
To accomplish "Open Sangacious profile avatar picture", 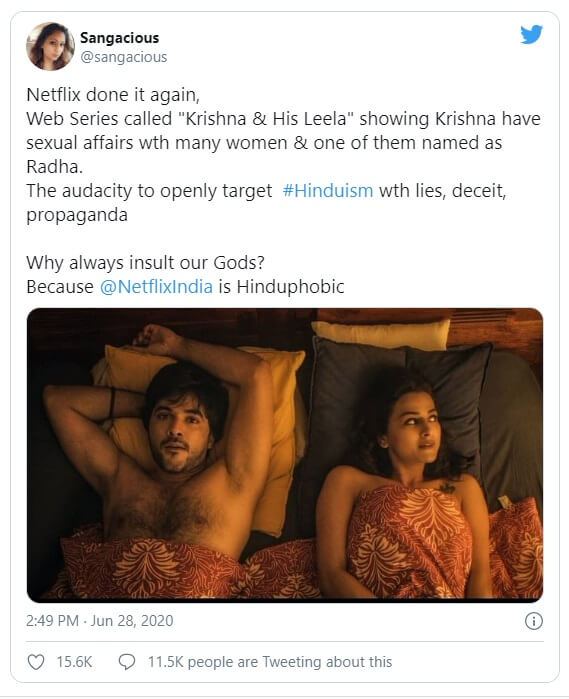I will pos(50,46).
